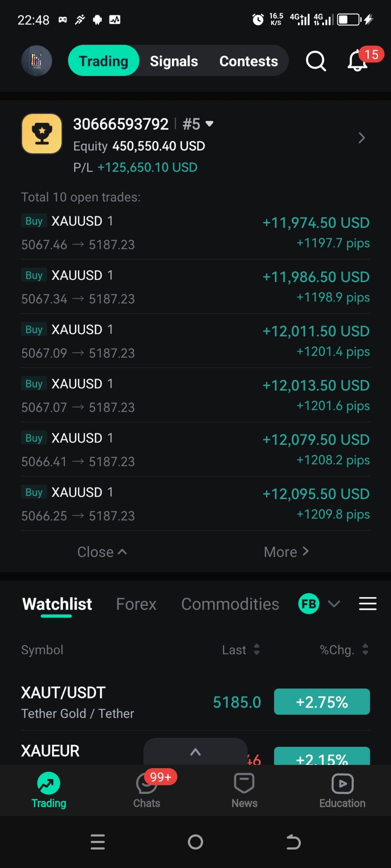Open Chats from the bottom bar
This screenshot has height=868, width=391.
coord(147,790)
